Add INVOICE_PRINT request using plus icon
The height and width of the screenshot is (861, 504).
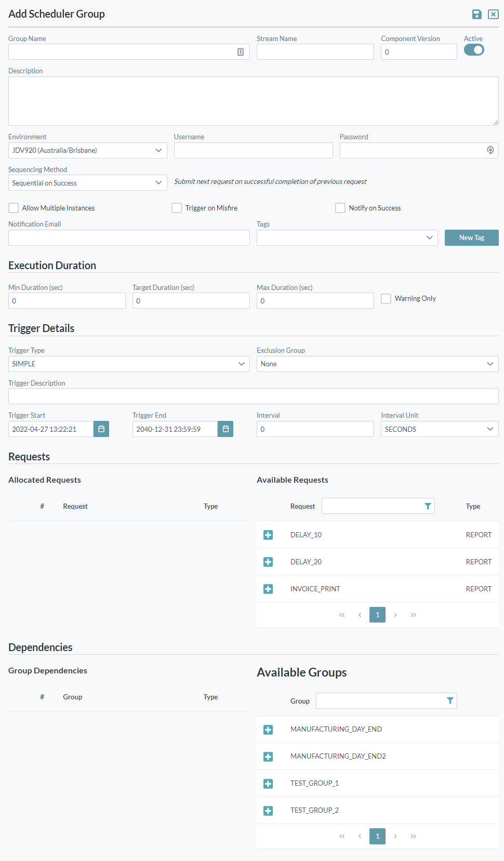click(x=268, y=589)
